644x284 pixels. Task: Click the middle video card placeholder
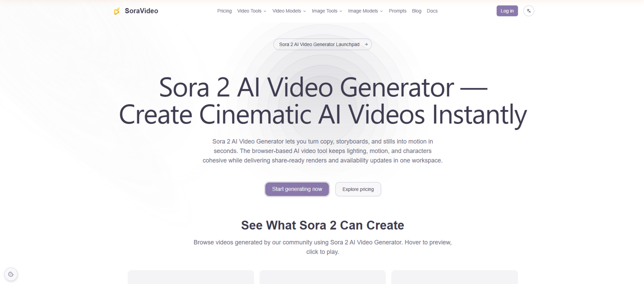322,277
